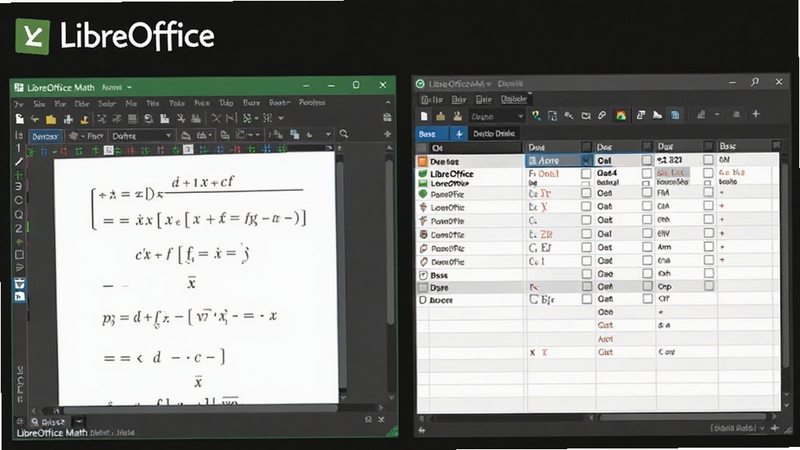Click the new document icon in Math toolbar
Viewport: 800px width, 450px height.
pyautogui.click(x=19, y=119)
